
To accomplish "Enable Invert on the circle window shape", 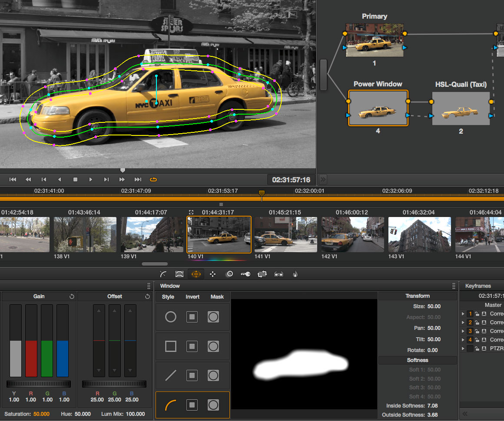I will coord(192,317).
